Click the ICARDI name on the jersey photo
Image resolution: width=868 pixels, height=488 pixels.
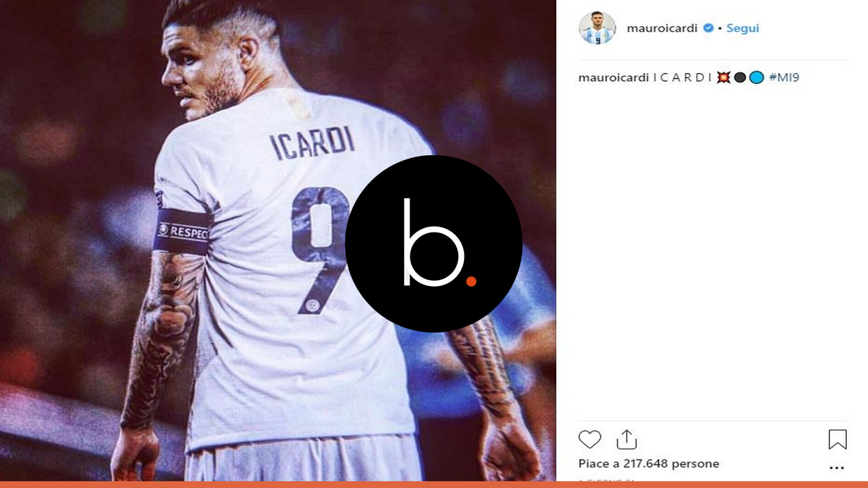313,143
